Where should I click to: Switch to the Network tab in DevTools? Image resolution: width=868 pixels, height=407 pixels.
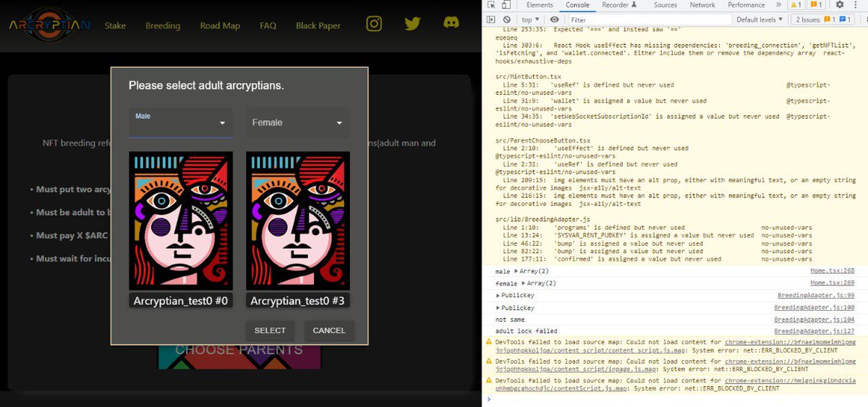click(702, 5)
